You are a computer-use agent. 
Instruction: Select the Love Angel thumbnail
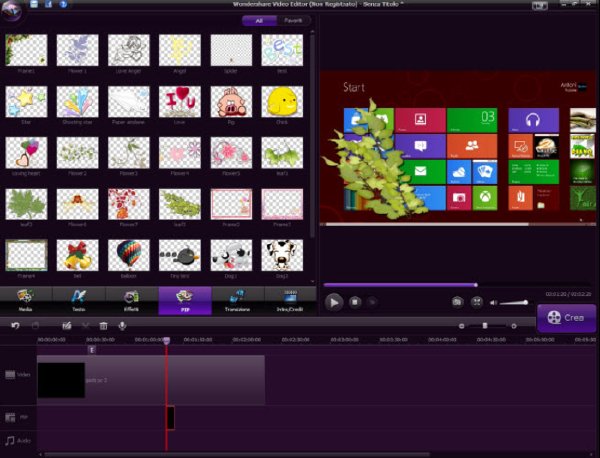pos(129,50)
